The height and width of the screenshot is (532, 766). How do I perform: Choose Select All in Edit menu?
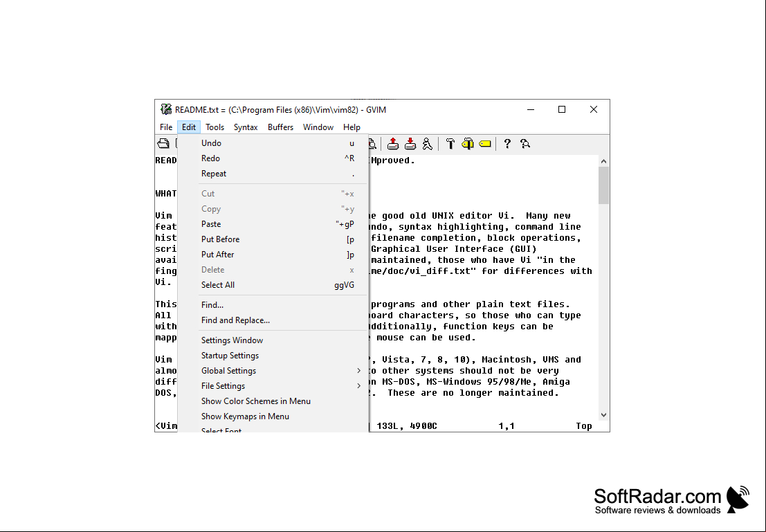click(x=273, y=285)
